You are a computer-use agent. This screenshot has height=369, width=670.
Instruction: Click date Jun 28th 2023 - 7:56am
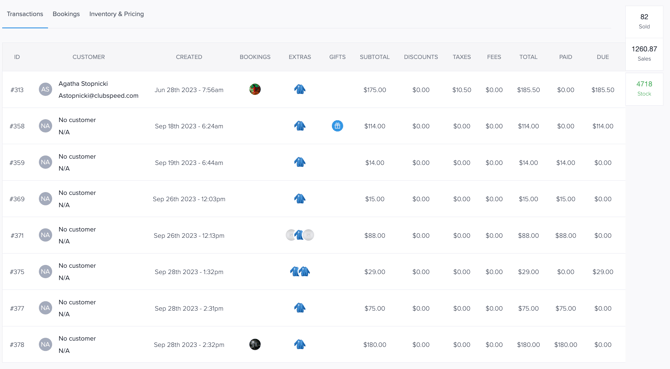[x=189, y=90]
